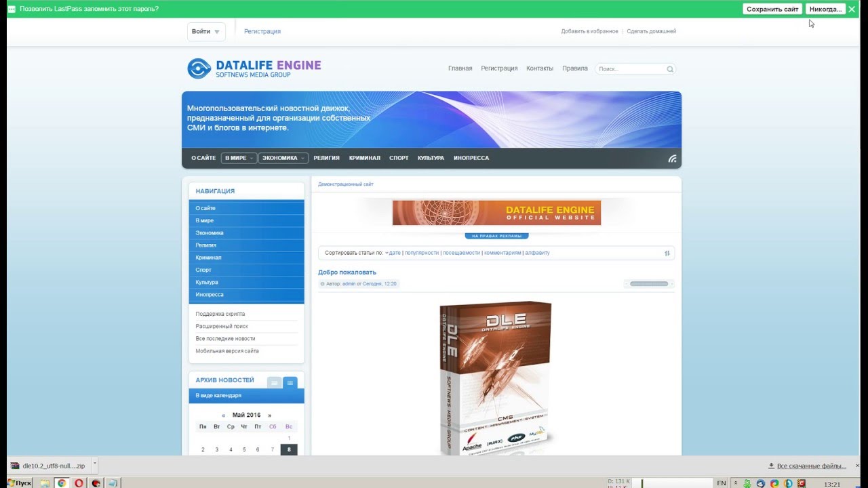Open ИНОПРЕССА in dark menu bar
The image size is (868, 488).
(x=471, y=158)
